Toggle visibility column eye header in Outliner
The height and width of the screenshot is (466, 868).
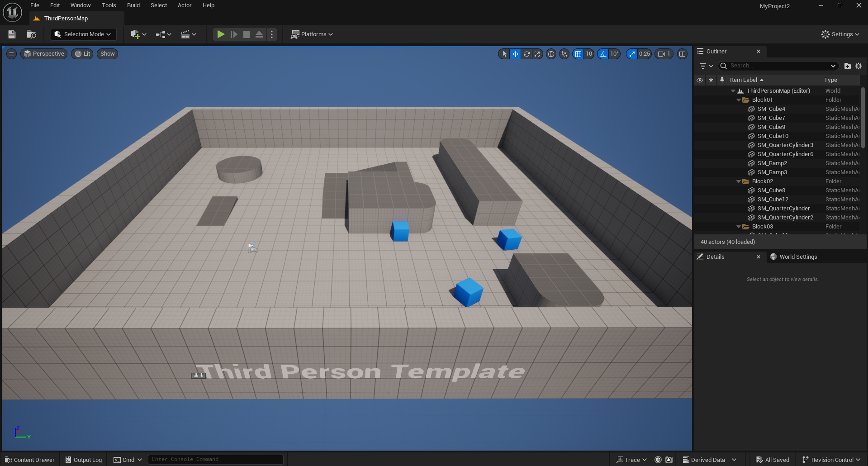tap(700, 80)
